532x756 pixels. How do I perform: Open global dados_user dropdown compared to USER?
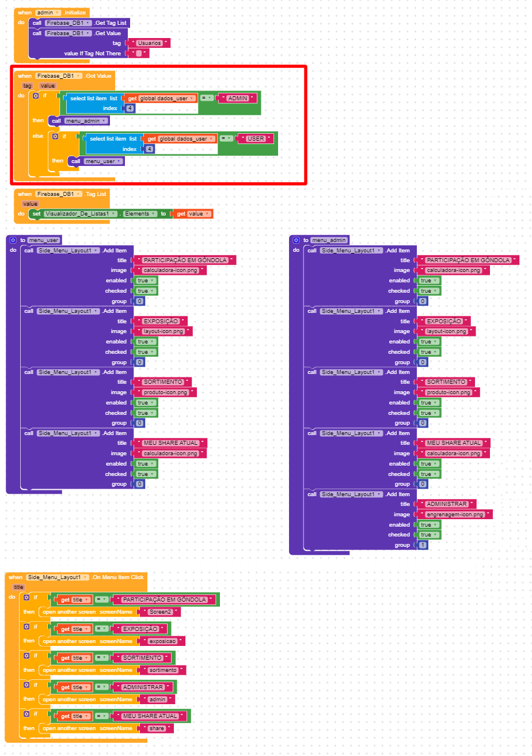tap(187, 139)
